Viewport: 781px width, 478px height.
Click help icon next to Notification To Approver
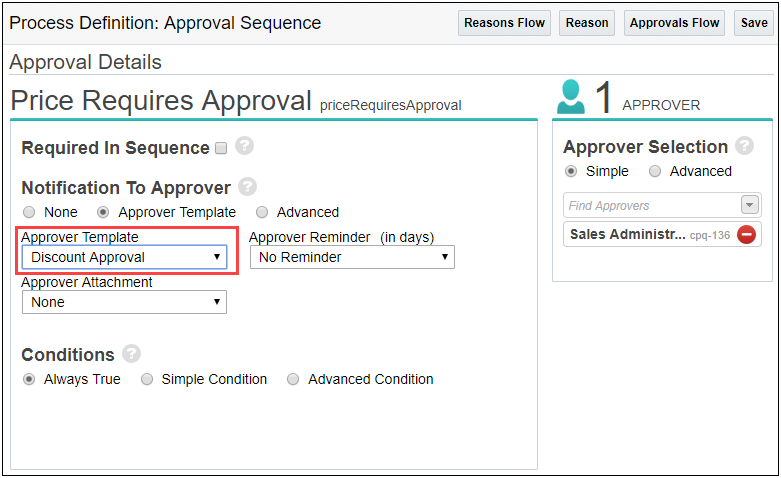(x=247, y=187)
